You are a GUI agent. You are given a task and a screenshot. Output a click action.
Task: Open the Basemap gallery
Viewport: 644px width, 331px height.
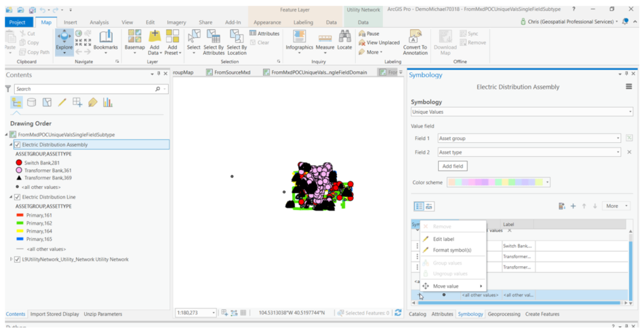tap(135, 42)
